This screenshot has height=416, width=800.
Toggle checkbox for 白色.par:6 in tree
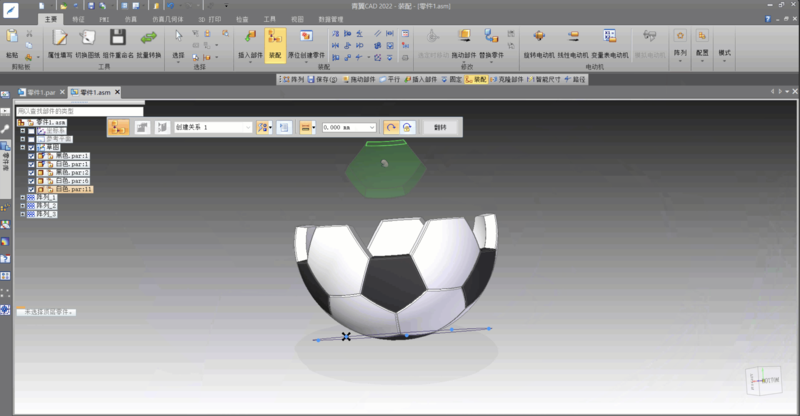32,180
